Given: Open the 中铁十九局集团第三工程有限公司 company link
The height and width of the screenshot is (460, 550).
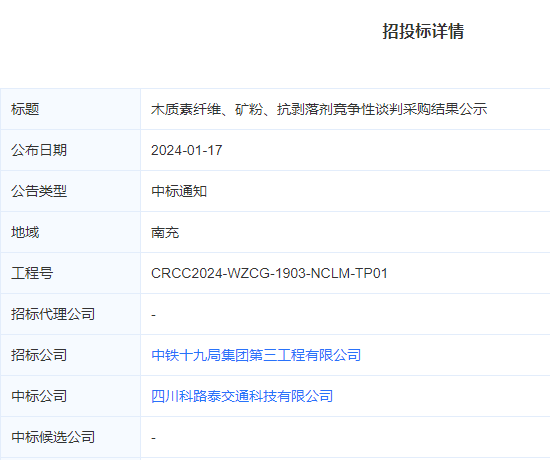Looking at the screenshot, I should (x=256, y=355).
